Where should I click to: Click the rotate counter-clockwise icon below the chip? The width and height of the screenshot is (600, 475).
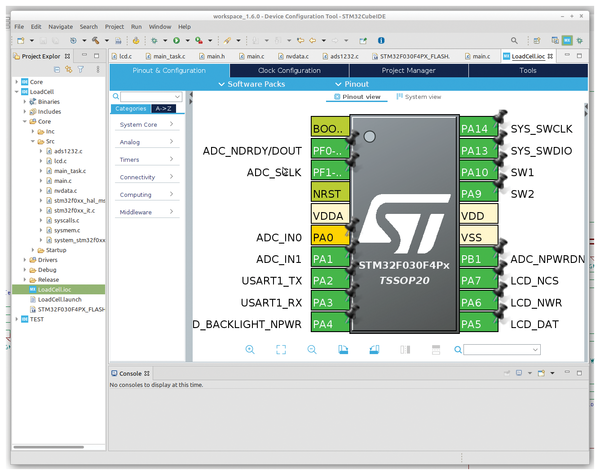point(374,349)
